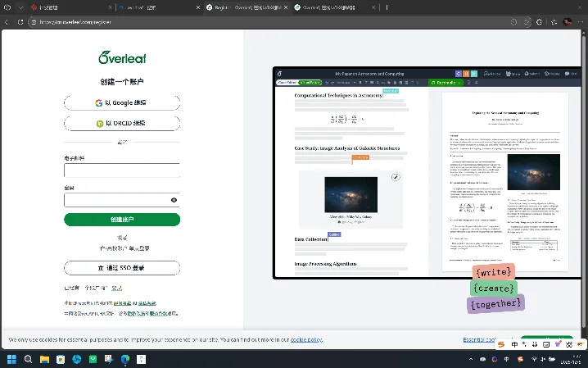Switch to overleaf search tab

(160, 7)
